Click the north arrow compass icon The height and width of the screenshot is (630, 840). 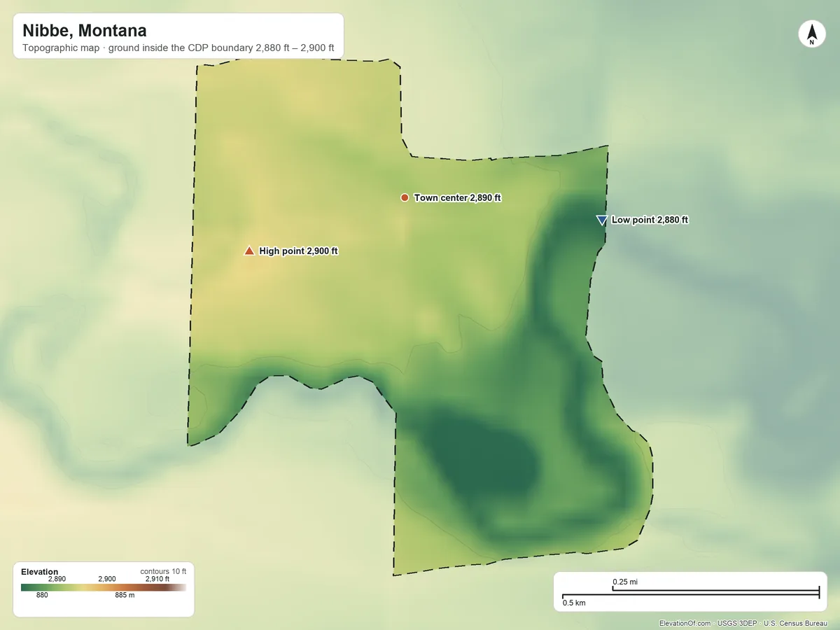point(811,34)
